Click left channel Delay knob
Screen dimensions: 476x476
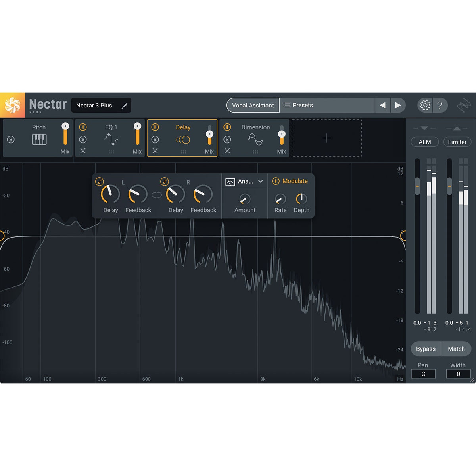pos(110,194)
